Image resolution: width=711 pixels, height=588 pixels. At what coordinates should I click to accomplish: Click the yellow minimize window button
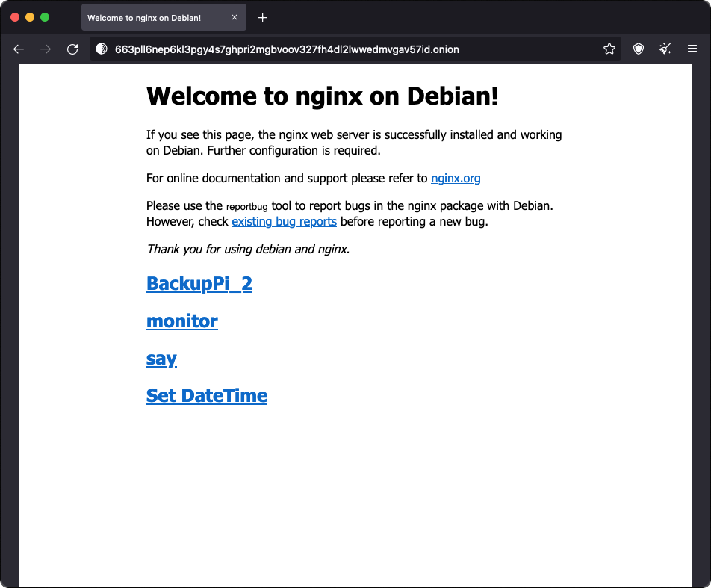(30, 17)
